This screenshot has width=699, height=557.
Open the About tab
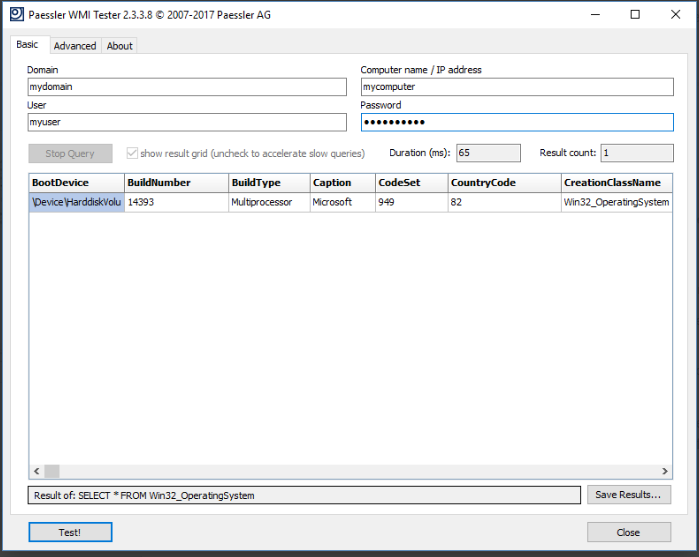point(119,46)
